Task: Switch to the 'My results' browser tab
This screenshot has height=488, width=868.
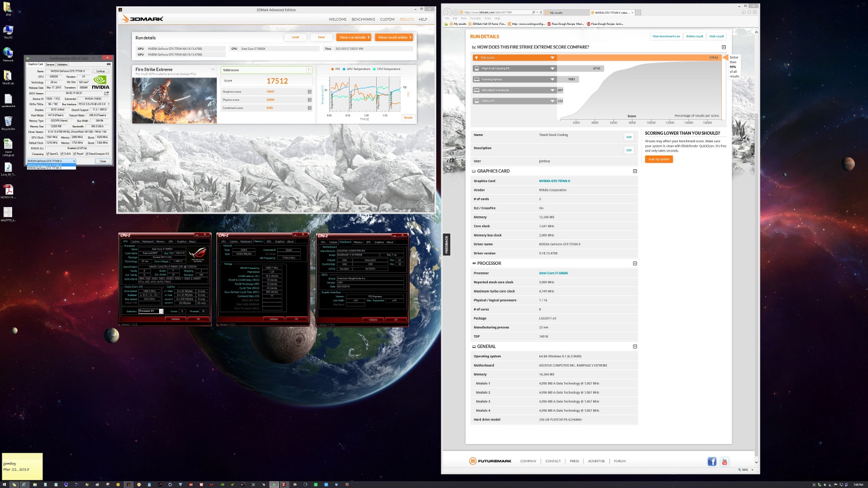Action: [x=566, y=12]
